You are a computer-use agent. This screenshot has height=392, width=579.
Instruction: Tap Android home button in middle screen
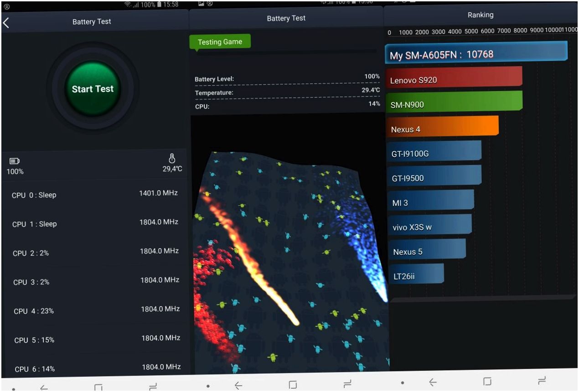[x=293, y=385]
